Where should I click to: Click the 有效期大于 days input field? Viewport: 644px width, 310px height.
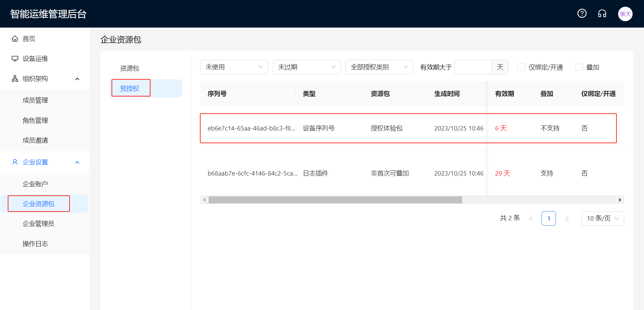(x=473, y=67)
